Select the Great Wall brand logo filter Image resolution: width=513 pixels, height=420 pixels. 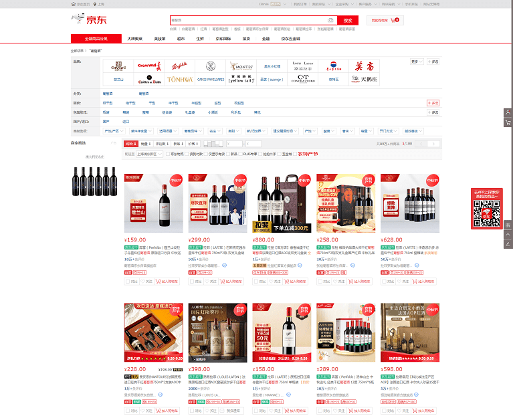149,66
